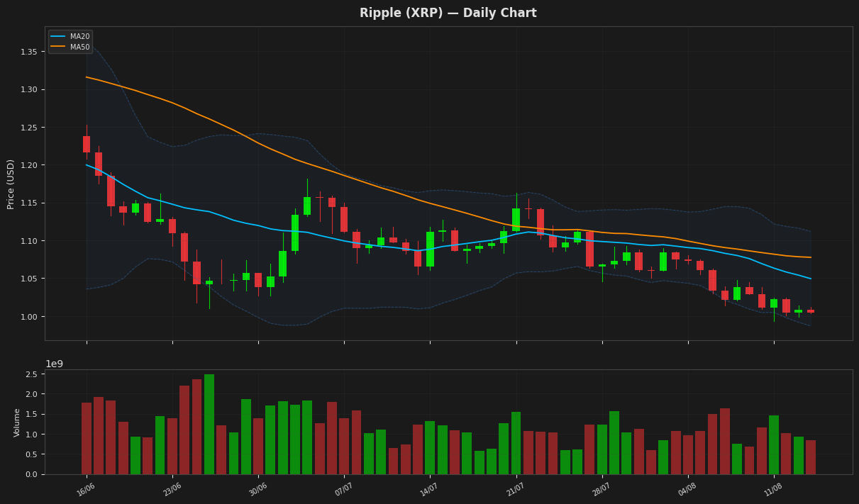Screen dimensions: 859x504
Task: Click the 1.25 price tick label
Action: [x=29, y=128]
